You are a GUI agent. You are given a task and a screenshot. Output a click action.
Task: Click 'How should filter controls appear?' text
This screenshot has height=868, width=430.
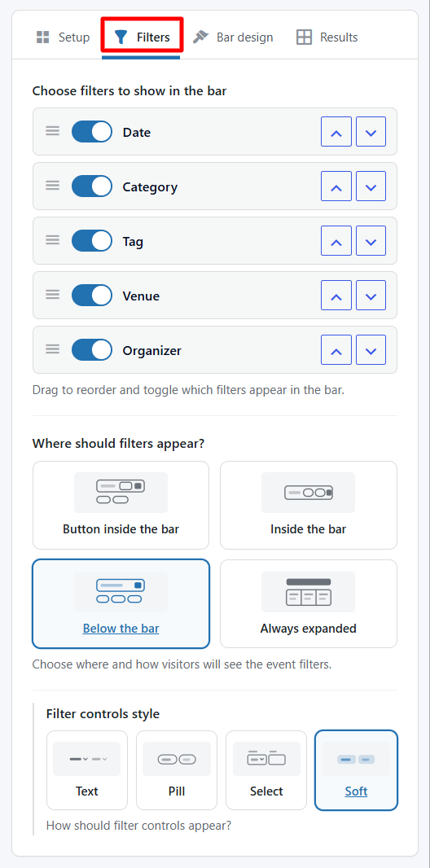tap(138, 826)
